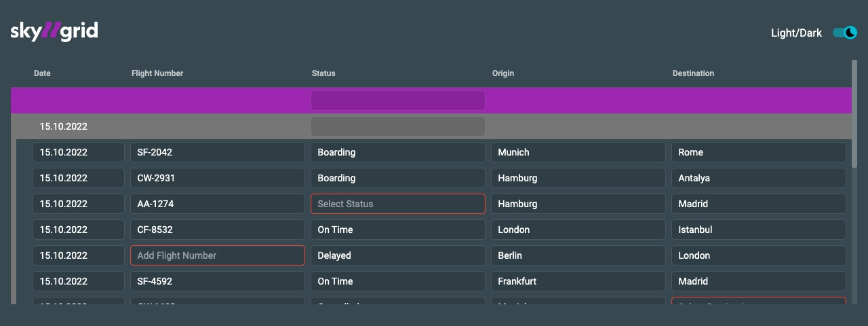
Task: Click the status field in the purple row
Action: [398, 101]
